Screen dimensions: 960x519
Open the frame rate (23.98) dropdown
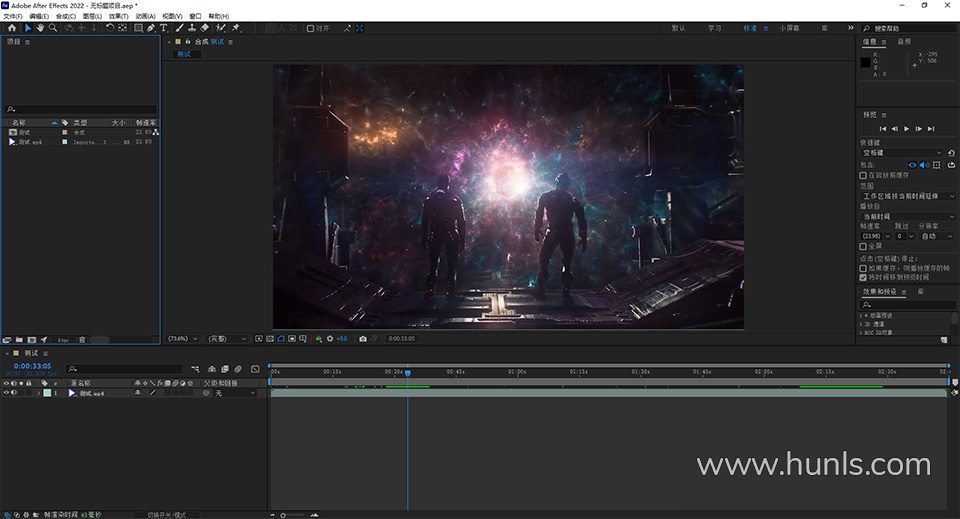876,236
